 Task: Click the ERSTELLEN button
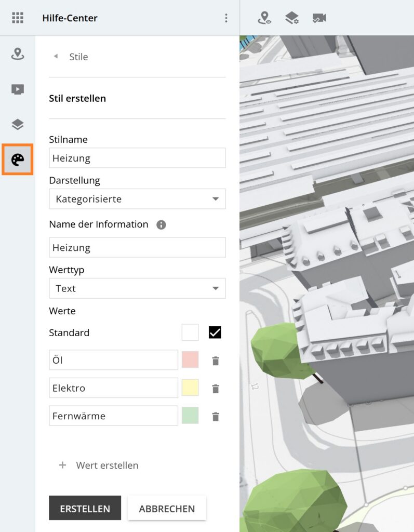coord(85,508)
